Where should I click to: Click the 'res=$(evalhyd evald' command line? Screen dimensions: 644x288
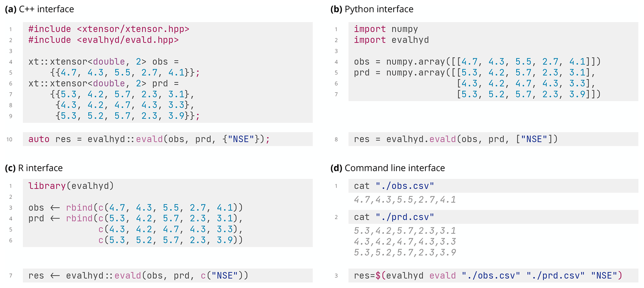488,276
